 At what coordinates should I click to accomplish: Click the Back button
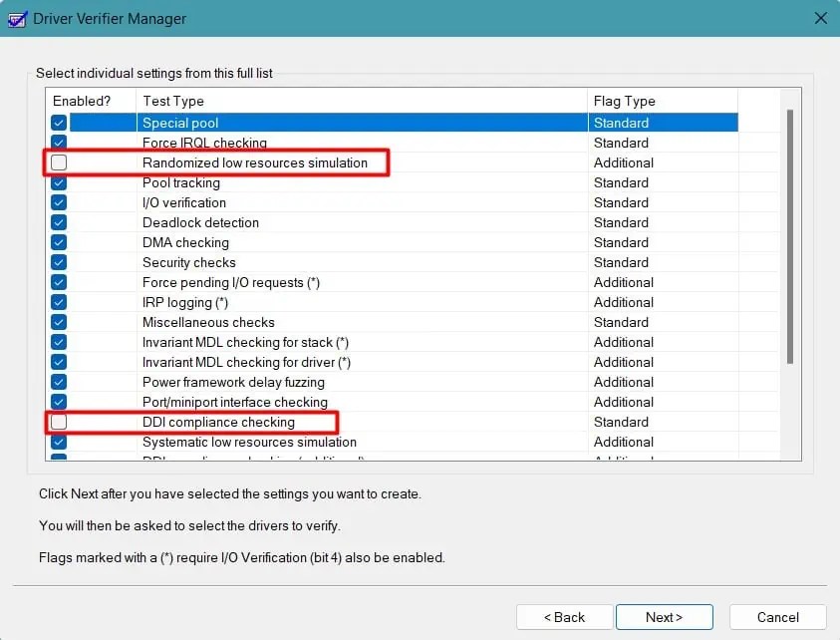(x=564, y=617)
